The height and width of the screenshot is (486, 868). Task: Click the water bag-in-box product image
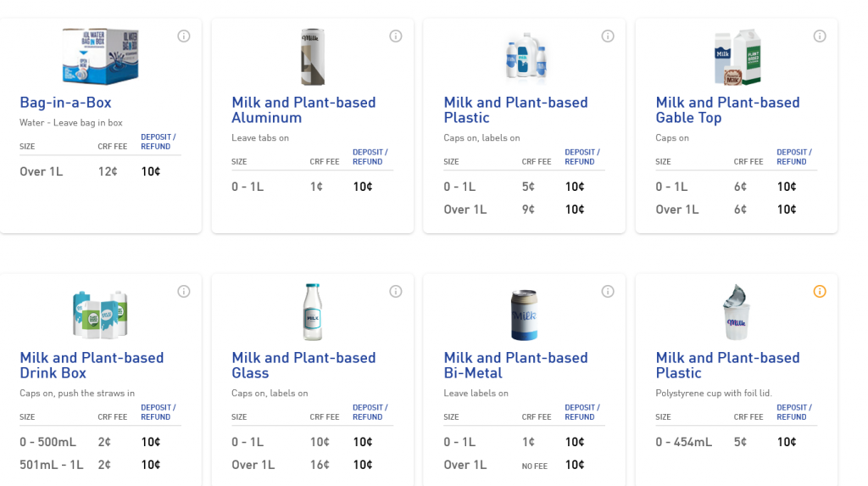point(100,56)
